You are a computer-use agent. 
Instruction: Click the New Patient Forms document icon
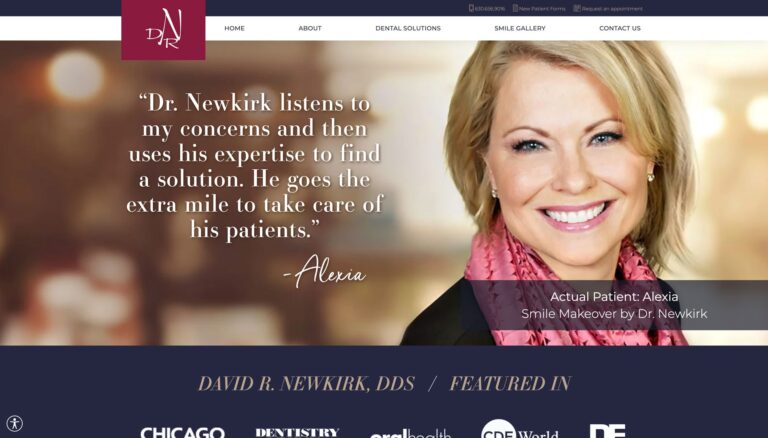(515, 8)
